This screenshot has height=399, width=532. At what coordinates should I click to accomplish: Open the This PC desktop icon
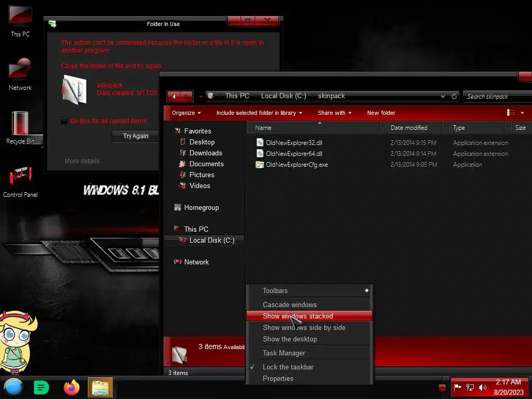(20, 21)
